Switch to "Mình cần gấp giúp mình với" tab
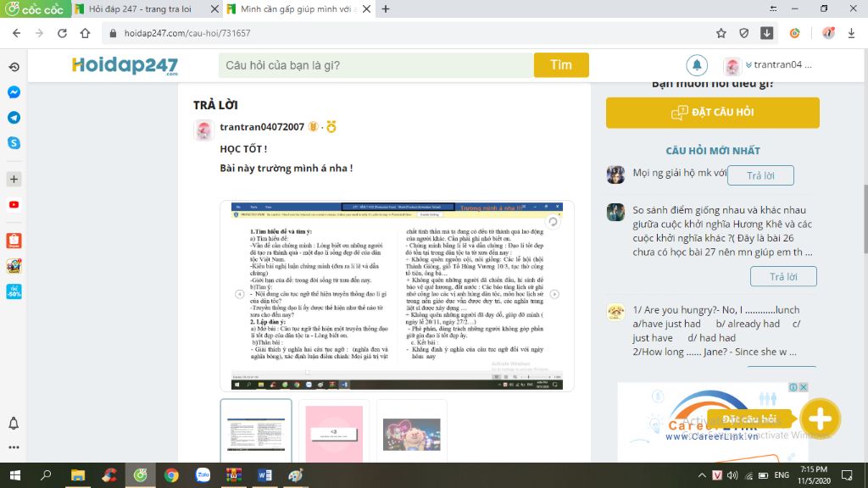Image resolution: width=868 pixels, height=488 pixels. 297,8
